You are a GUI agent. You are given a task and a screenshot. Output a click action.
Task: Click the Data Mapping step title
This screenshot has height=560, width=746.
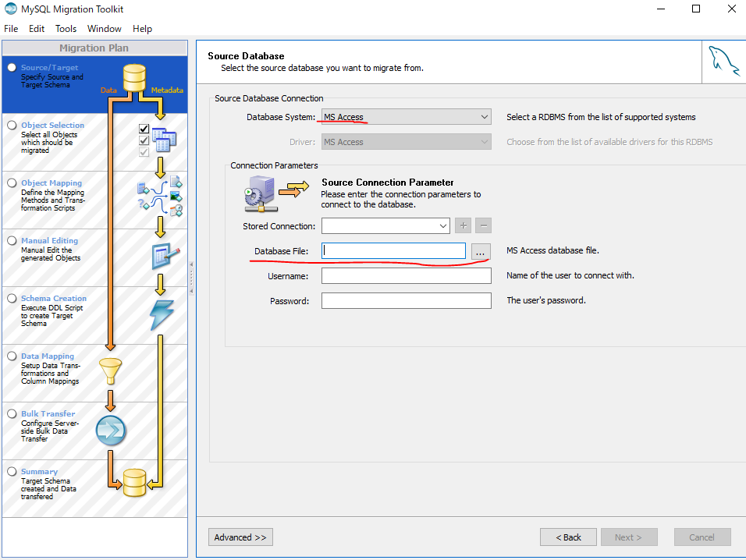[x=48, y=356]
